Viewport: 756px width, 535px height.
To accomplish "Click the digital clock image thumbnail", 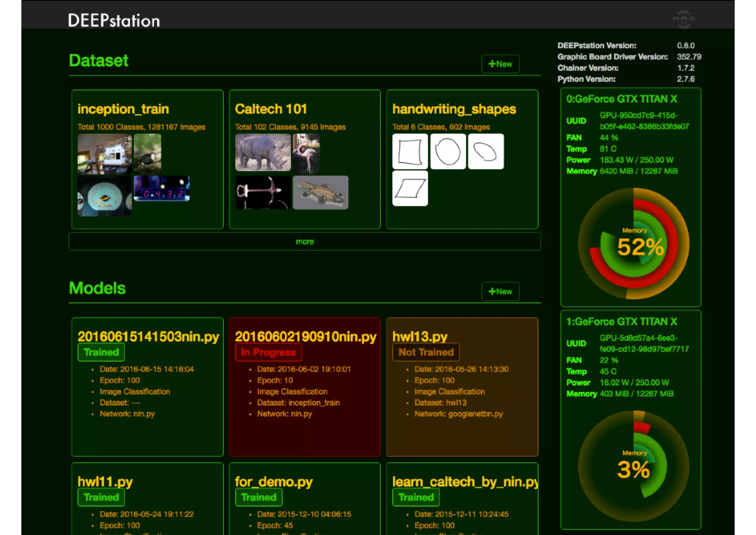I will 162,188.
